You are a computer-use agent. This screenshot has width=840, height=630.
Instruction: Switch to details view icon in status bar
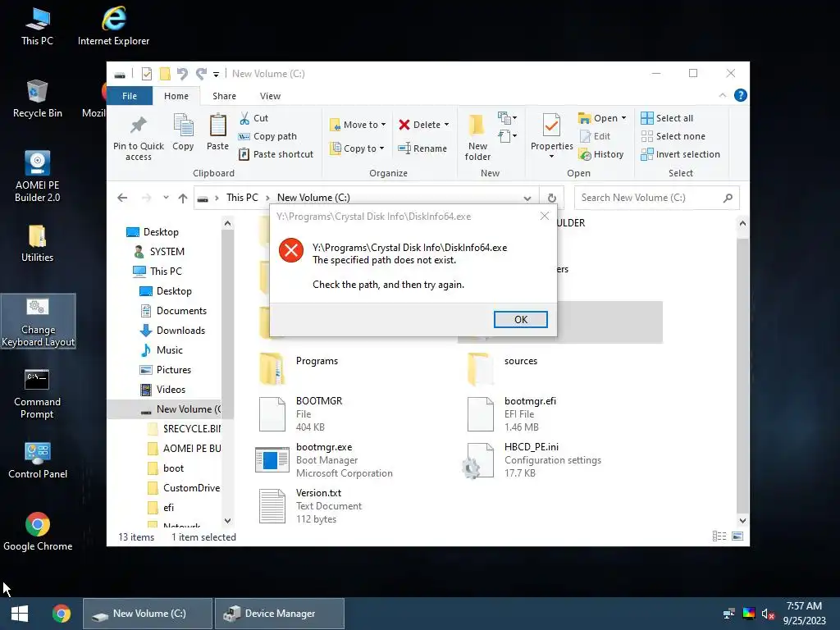pos(719,536)
